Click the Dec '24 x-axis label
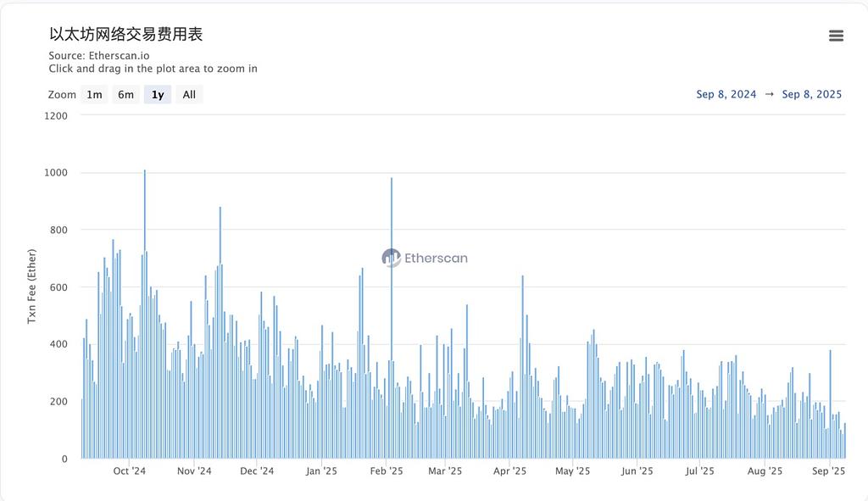 (x=257, y=471)
